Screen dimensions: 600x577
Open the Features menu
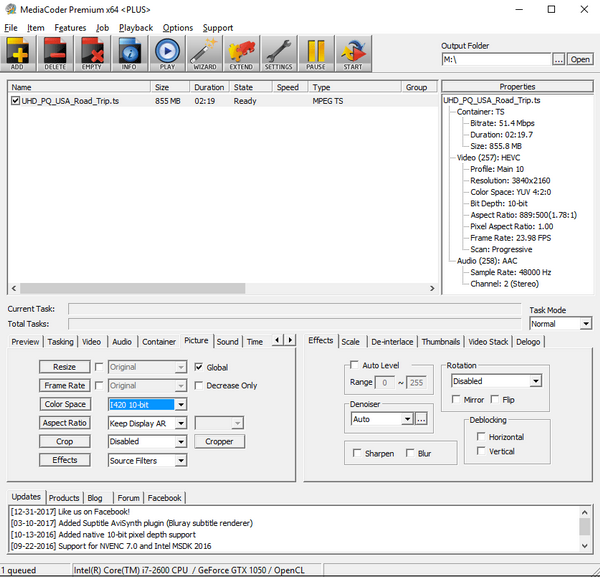70,28
